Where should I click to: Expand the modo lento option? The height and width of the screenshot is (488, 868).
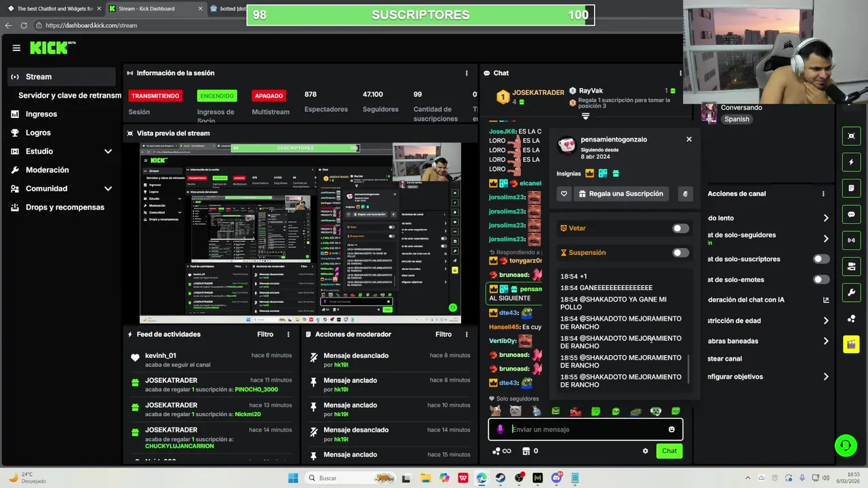click(826, 218)
